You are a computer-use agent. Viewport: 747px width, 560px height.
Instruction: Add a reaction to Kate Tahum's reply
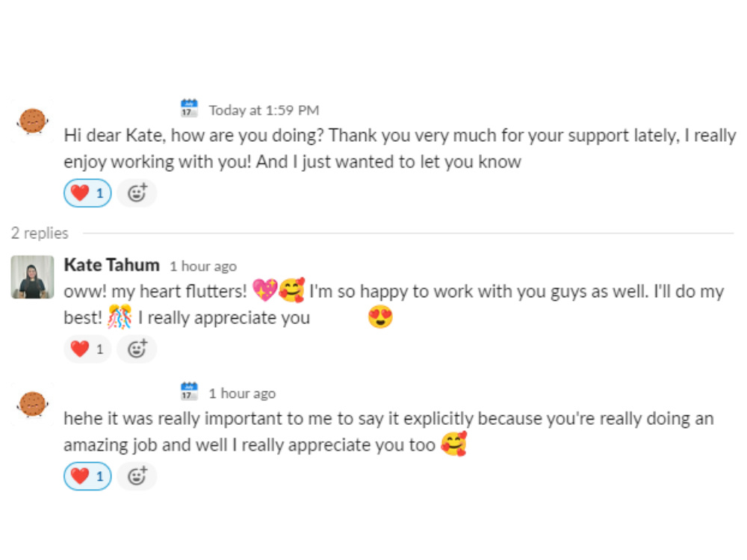point(137,349)
